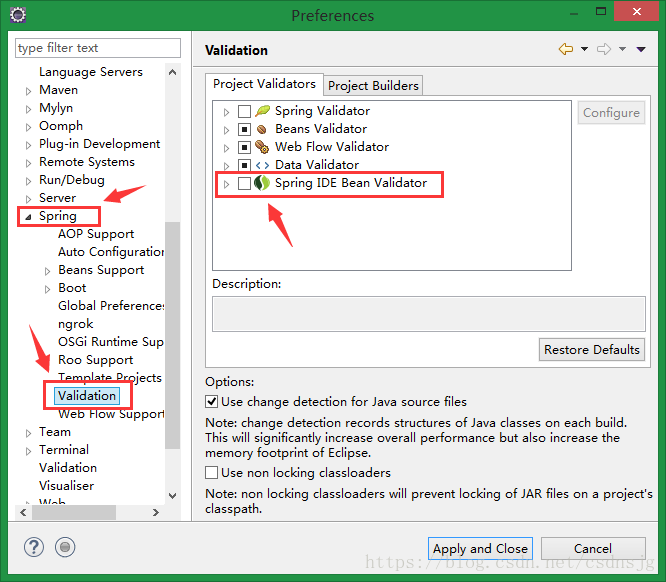Open the help question mark icon
The image size is (666, 582).
point(34,547)
